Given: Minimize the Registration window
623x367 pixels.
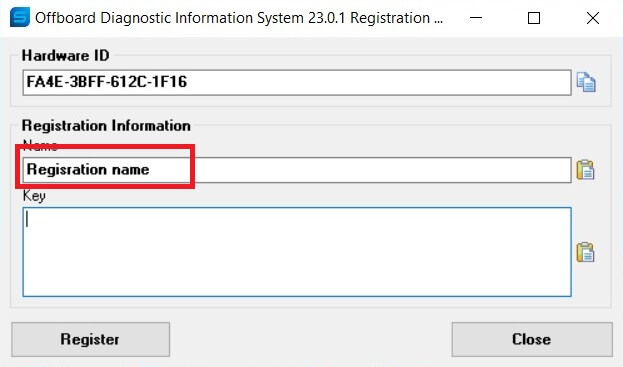Looking at the screenshot, I should click(476, 18).
